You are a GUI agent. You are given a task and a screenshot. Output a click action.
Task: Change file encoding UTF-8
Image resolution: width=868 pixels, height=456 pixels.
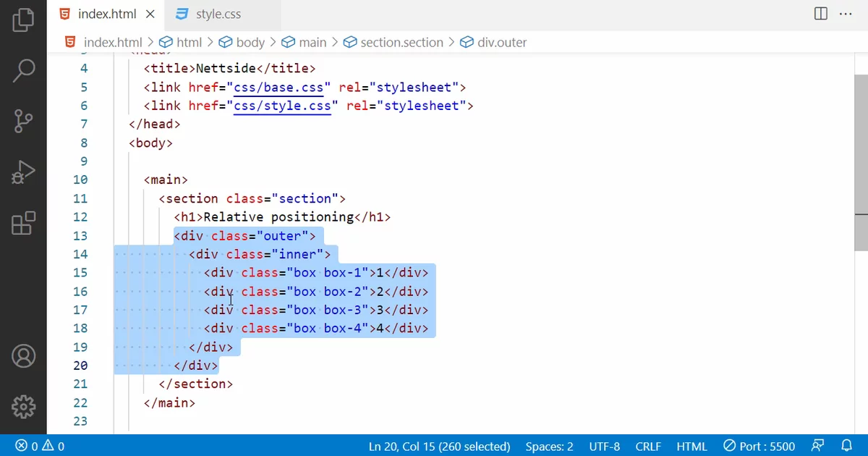point(605,446)
